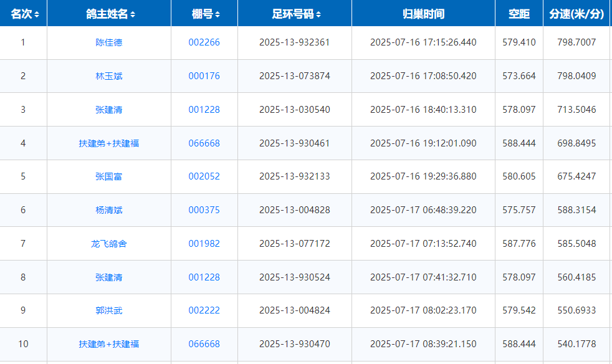Toggle sort icon next to 棚号
This screenshot has height=364, width=612.
217,14
